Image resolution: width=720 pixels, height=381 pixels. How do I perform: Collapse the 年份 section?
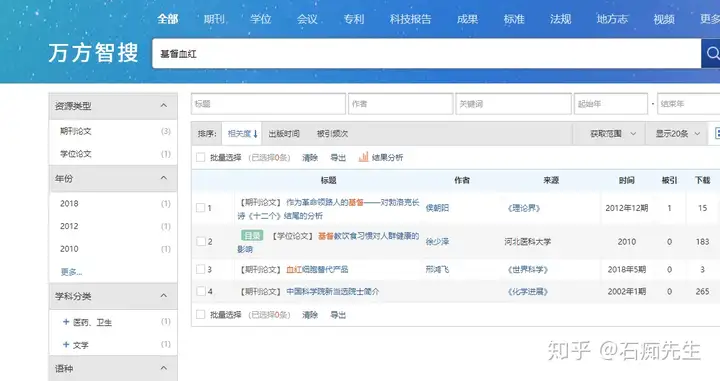[x=163, y=178]
